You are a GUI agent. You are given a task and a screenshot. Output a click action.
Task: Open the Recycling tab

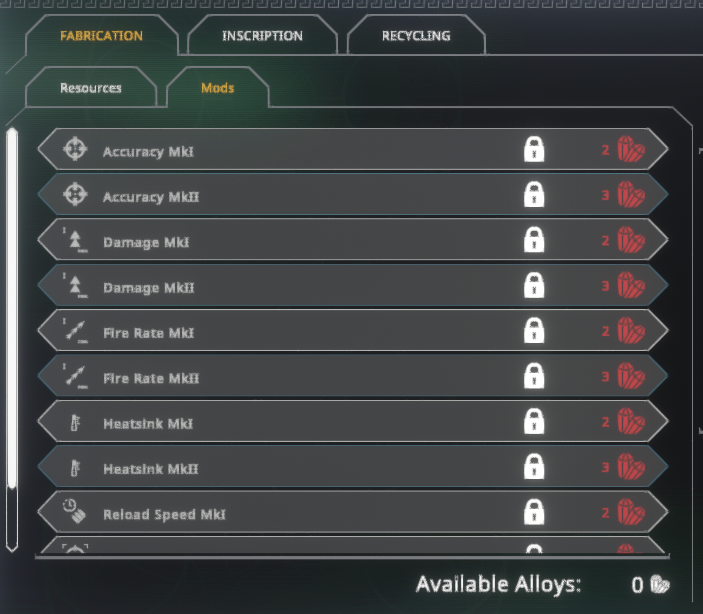point(416,35)
